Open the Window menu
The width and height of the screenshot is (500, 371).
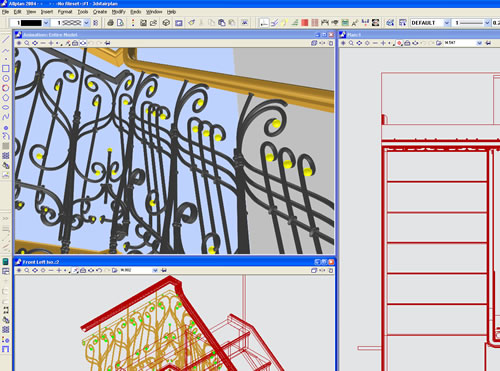point(154,12)
